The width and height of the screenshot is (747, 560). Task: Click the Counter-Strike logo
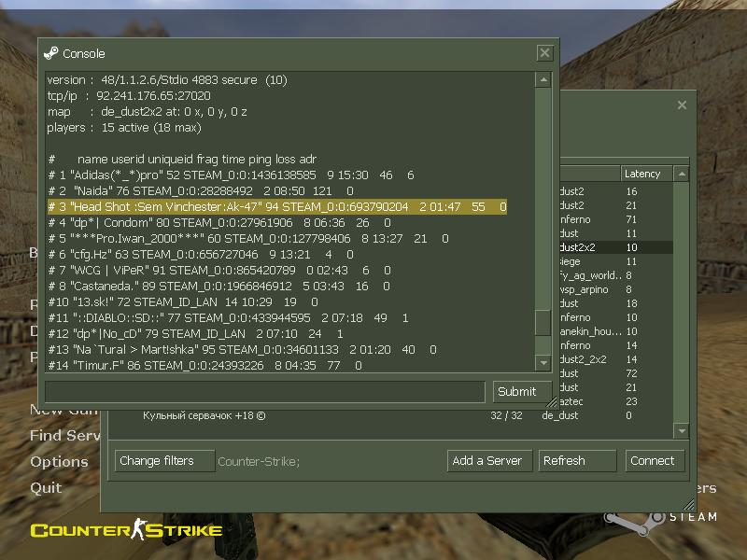(x=126, y=529)
